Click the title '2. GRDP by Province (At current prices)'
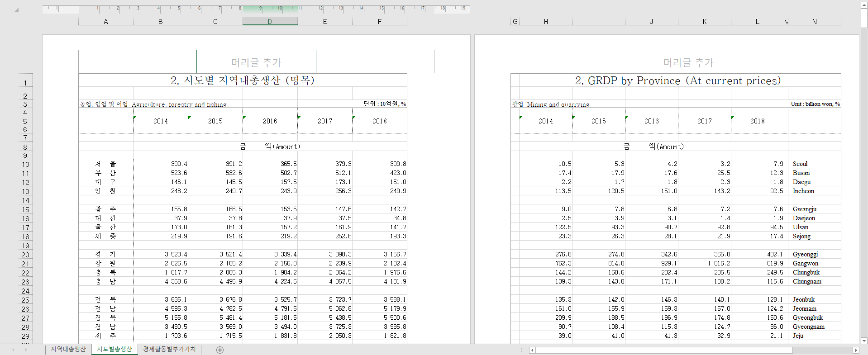 coord(677,80)
